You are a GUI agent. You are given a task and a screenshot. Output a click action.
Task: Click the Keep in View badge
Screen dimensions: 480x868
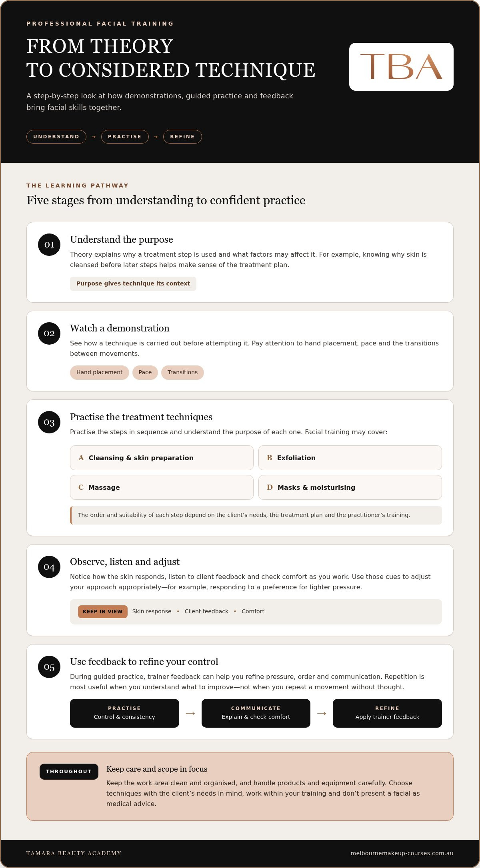[103, 612]
